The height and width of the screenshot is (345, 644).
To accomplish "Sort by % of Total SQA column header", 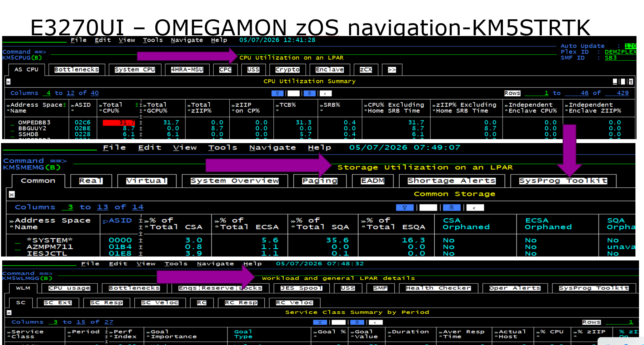I will click(320, 224).
